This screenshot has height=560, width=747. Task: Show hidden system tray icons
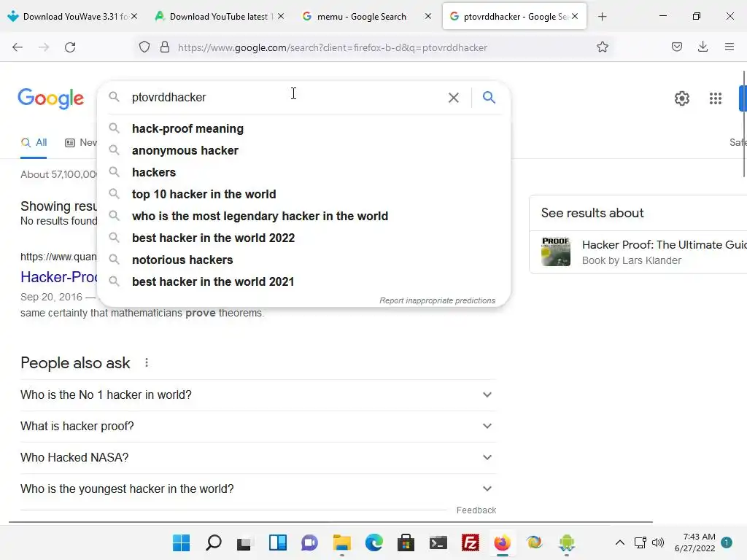[620, 542]
